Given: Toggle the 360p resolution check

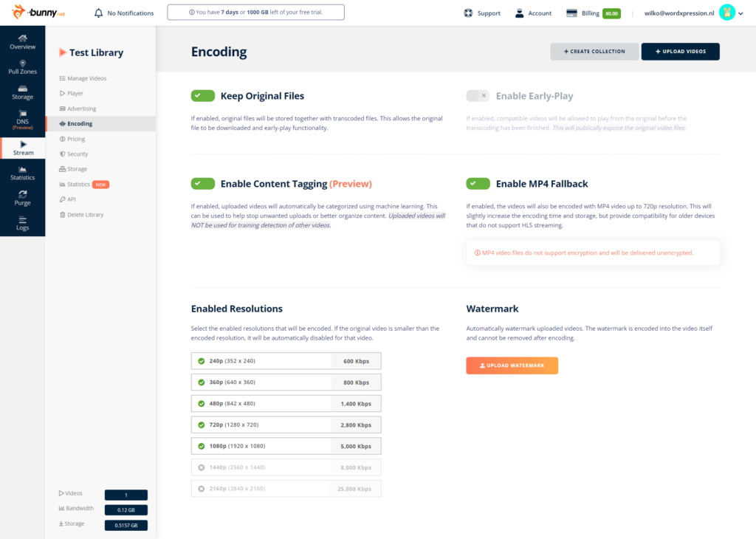Looking at the screenshot, I should tap(202, 382).
